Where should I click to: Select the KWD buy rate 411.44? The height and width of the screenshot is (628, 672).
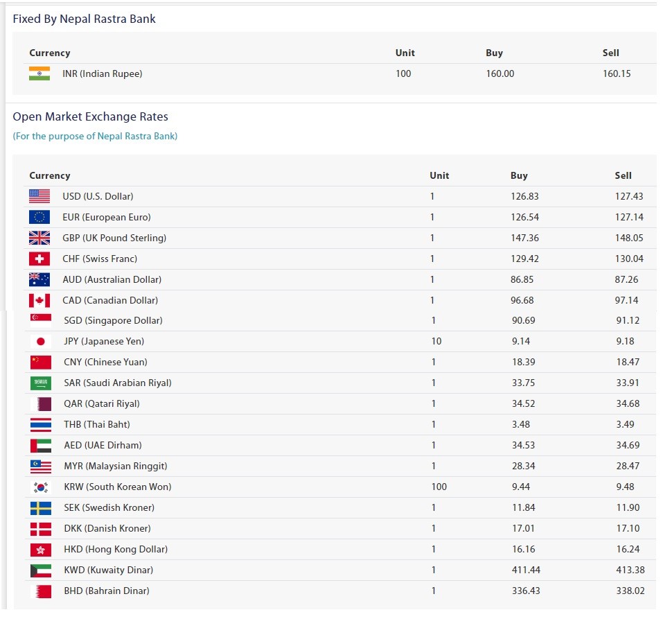click(x=526, y=570)
